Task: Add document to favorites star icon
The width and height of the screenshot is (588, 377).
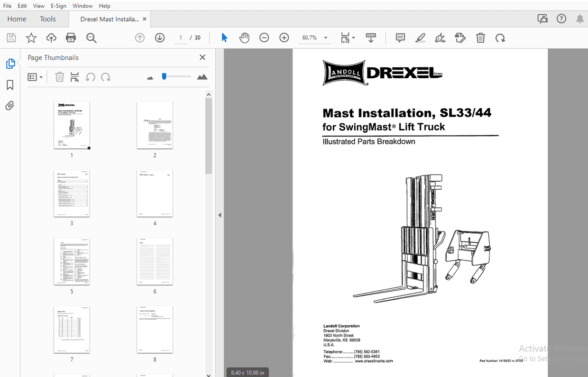Action: (31, 38)
